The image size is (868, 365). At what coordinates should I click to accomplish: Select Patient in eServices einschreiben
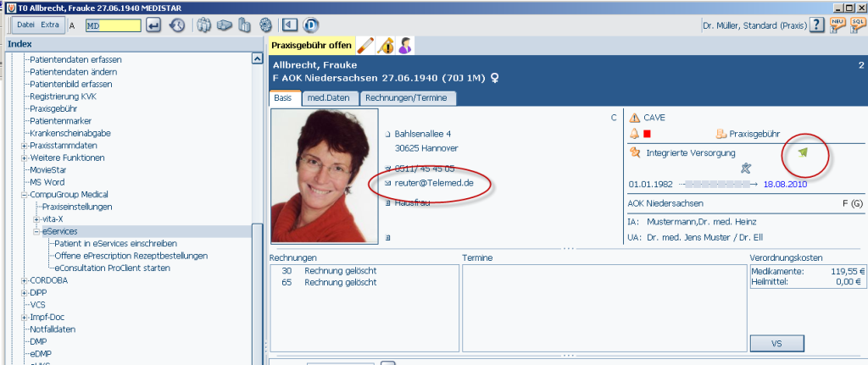coord(115,243)
